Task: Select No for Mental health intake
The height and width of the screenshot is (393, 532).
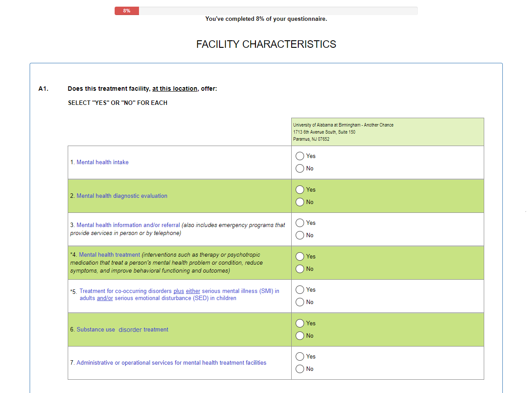Action: tap(300, 168)
